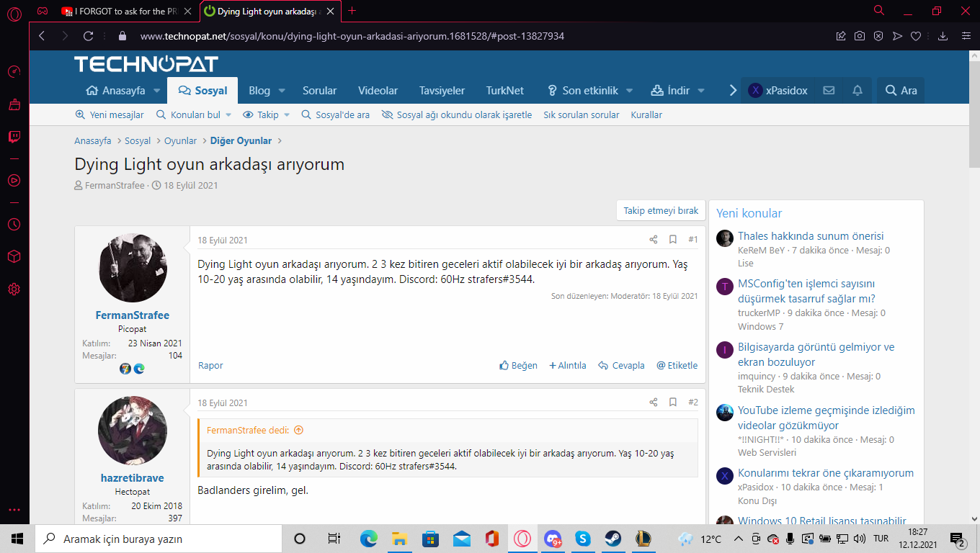Viewport: 980px width, 553px height.
Task: Open the Player icon in Opera sidebar
Action: tap(14, 181)
